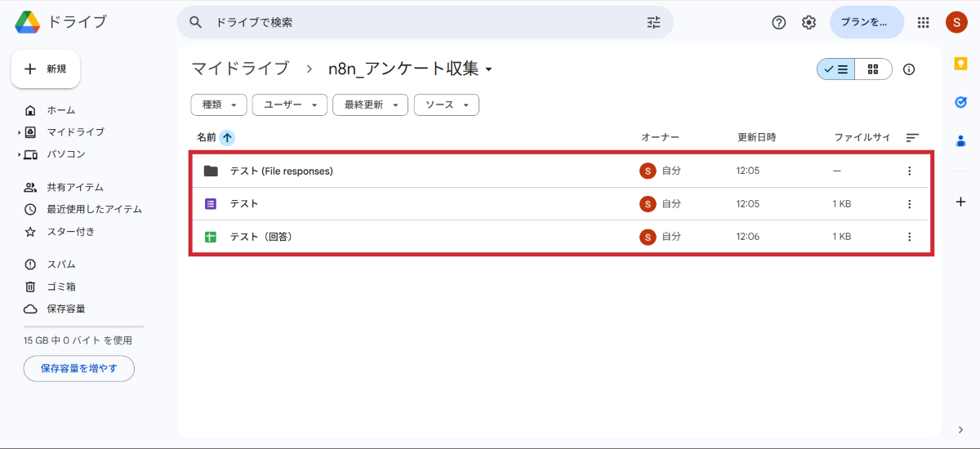Image resolution: width=980 pixels, height=449 pixels.
Task: Open 共有アイテム in the sidebar
Action: [74, 187]
